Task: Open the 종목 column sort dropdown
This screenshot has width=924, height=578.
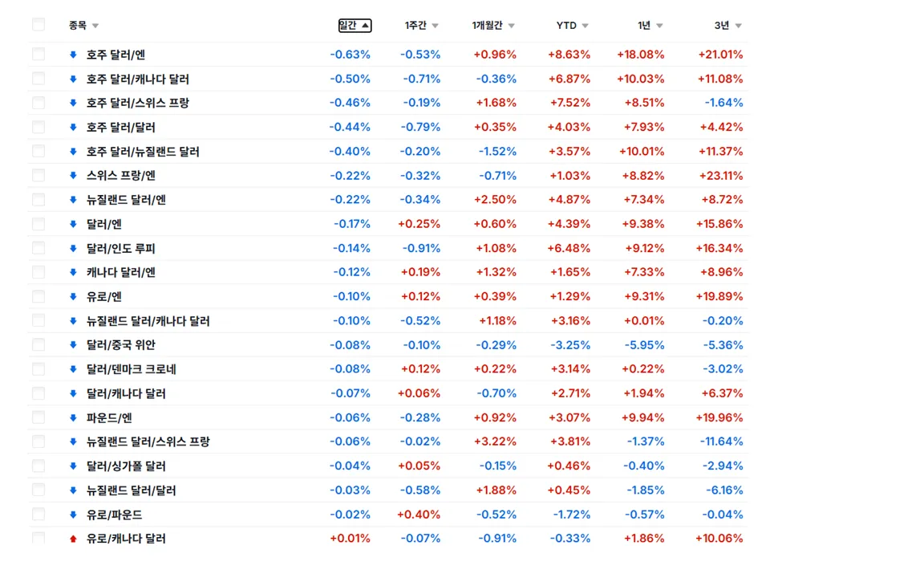Action: [x=95, y=26]
